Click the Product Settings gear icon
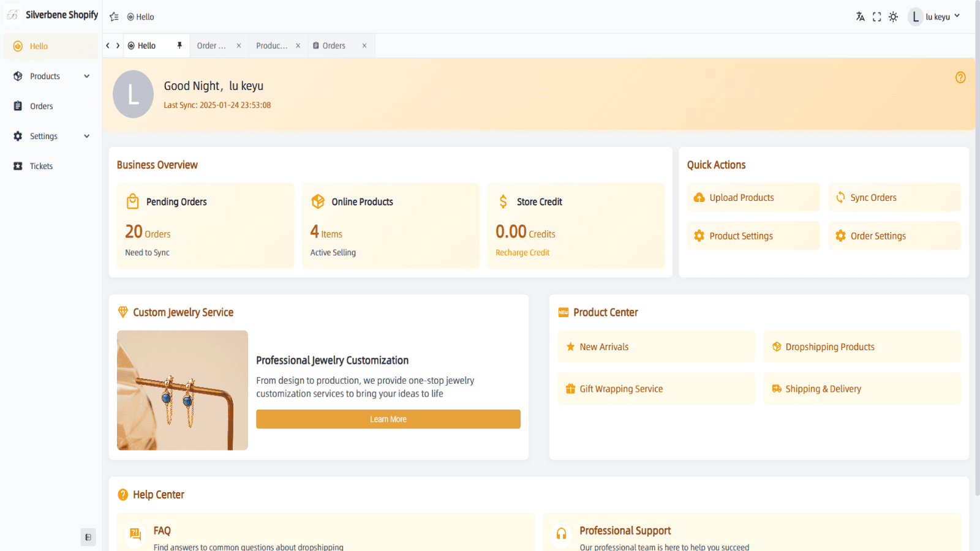The width and height of the screenshot is (980, 551). coord(699,236)
